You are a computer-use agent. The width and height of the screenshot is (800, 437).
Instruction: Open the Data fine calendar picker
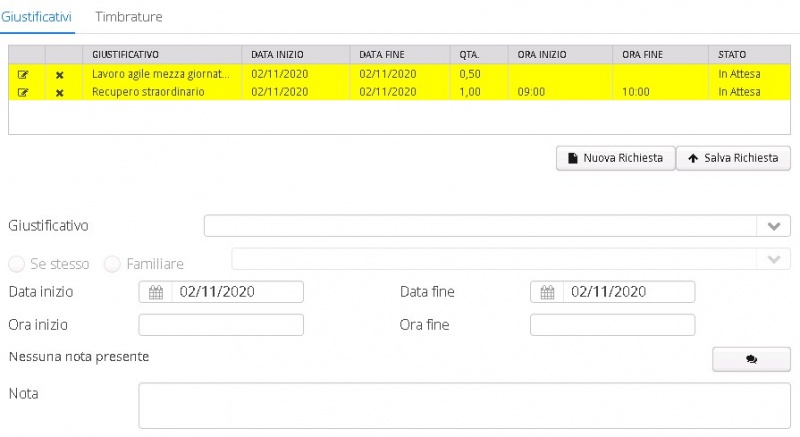click(547, 292)
